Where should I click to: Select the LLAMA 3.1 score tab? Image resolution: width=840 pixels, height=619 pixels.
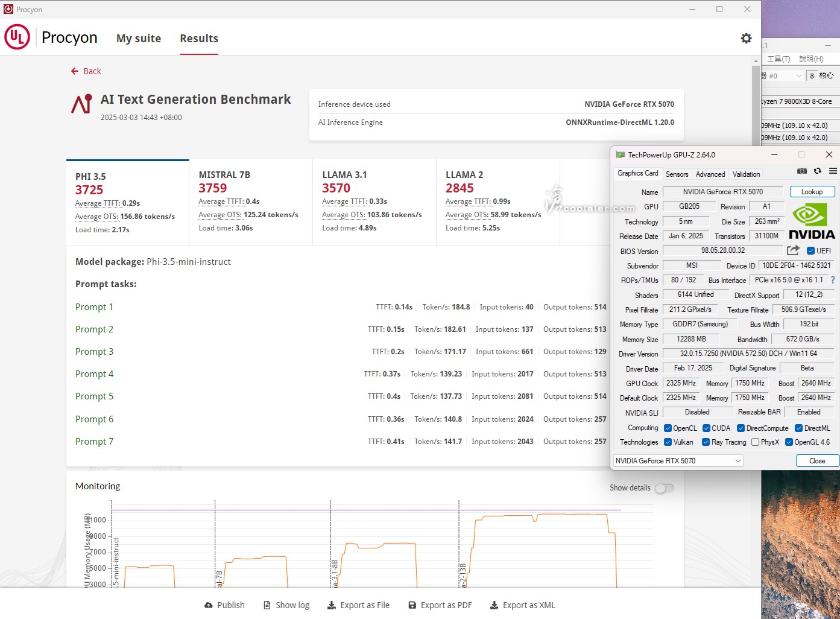[374, 203]
